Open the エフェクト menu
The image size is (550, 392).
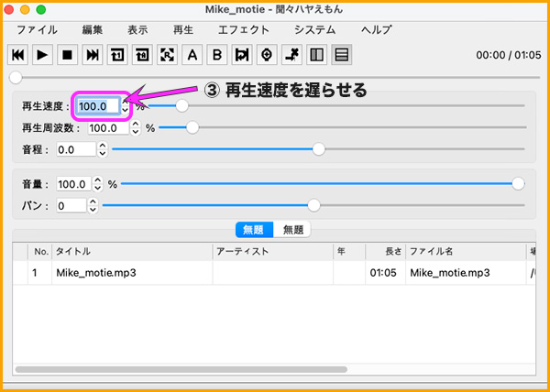(244, 30)
